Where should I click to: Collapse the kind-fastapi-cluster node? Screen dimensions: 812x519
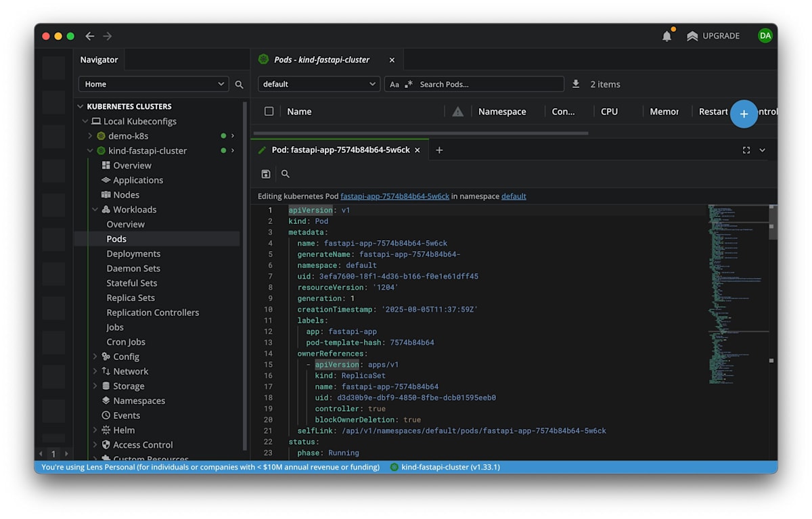point(90,151)
